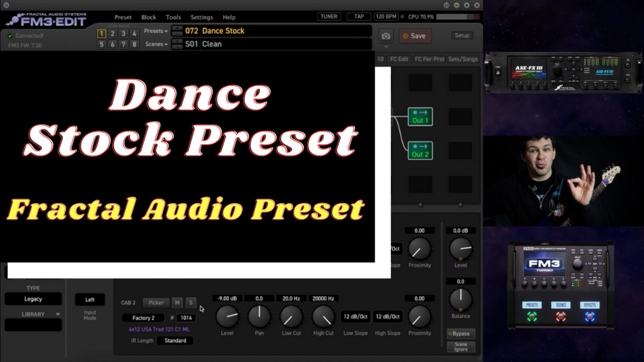Click the Setup button
Image resolution: width=644 pixels, height=362 pixels.
pyautogui.click(x=462, y=35)
